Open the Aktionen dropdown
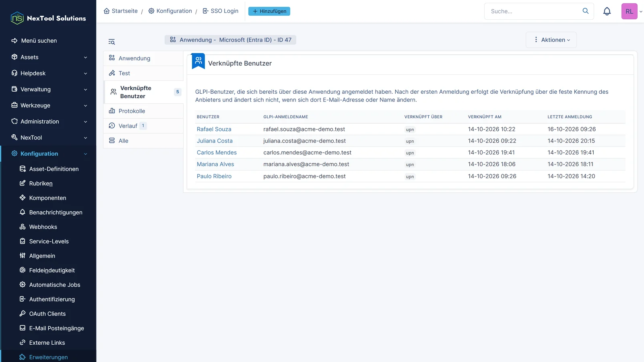The height and width of the screenshot is (362, 644). pyautogui.click(x=551, y=40)
